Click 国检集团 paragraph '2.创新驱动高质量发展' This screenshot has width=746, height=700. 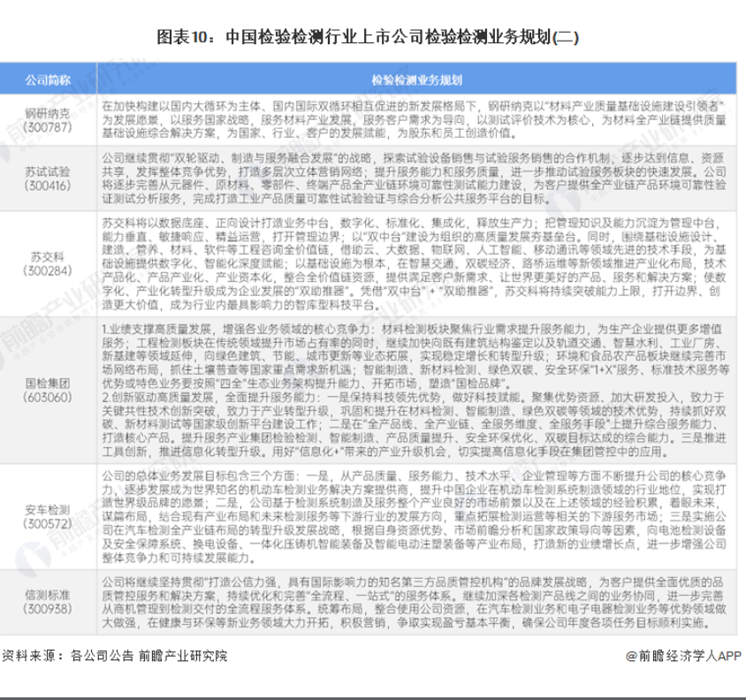pos(415,424)
